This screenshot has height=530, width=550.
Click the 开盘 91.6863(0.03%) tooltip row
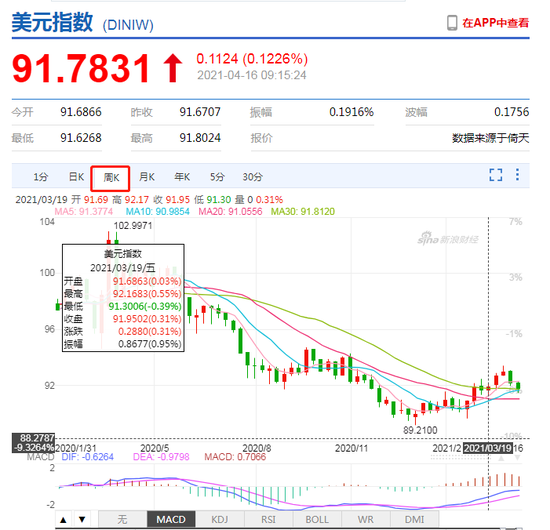coord(123,281)
